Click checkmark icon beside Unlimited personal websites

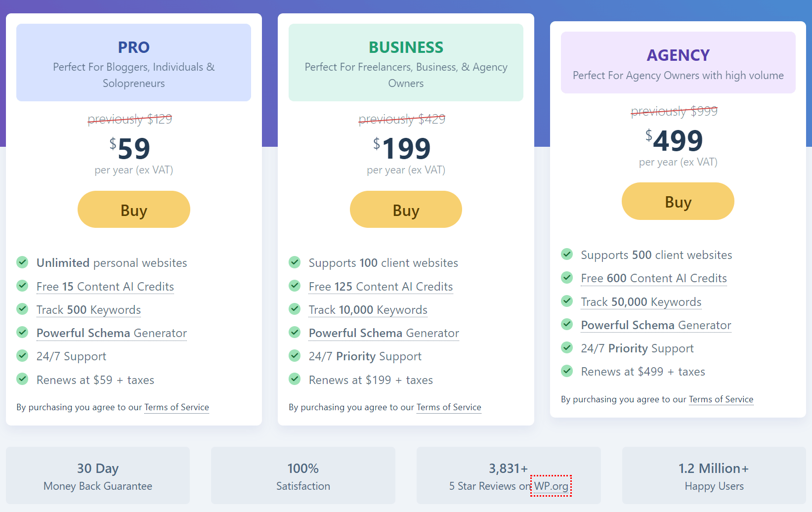(22, 262)
